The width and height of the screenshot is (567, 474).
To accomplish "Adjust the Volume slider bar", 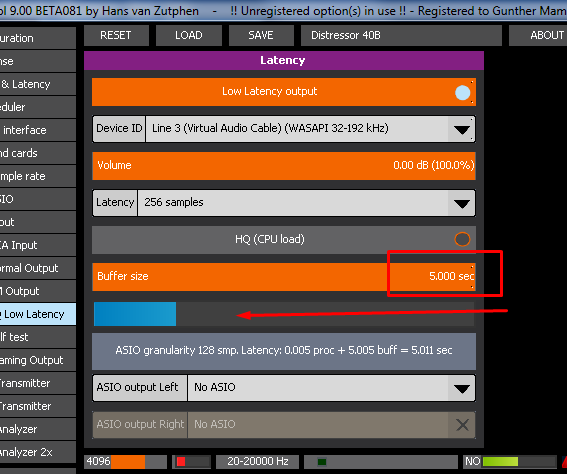I will click(x=284, y=166).
